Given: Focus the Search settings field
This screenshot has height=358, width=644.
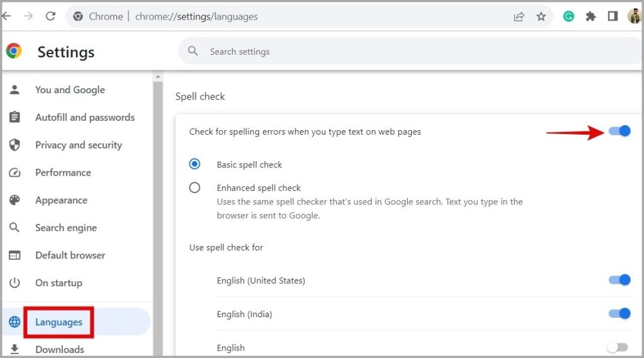Looking at the screenshot, I should (410, 51).
